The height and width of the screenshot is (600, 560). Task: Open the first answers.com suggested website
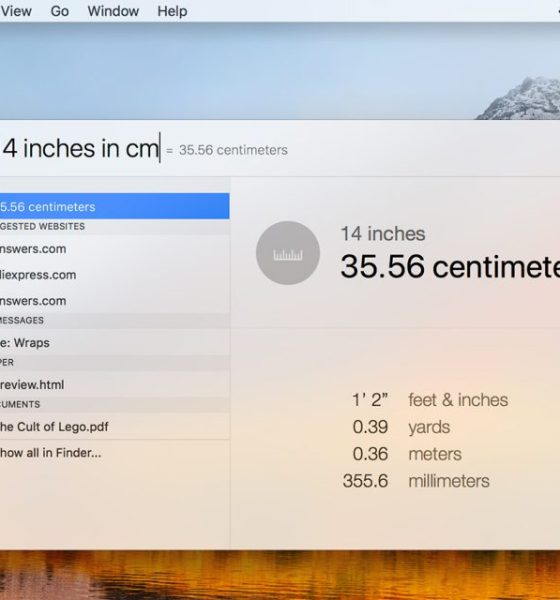pyautogui.click(x=114, y=249)
